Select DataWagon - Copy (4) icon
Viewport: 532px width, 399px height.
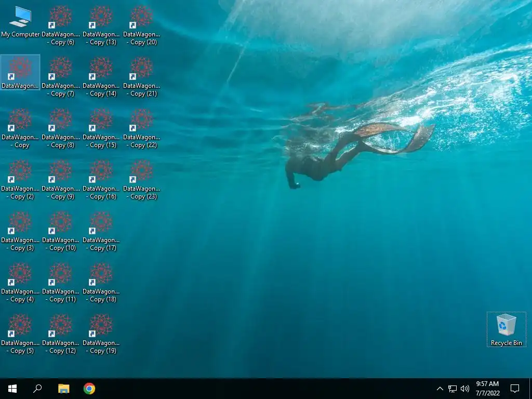(x=20, y=283)
